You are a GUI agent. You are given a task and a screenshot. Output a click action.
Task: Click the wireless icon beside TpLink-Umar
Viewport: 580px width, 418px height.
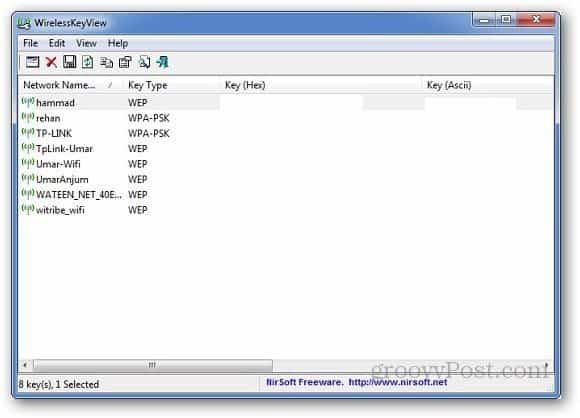[28, 147]
